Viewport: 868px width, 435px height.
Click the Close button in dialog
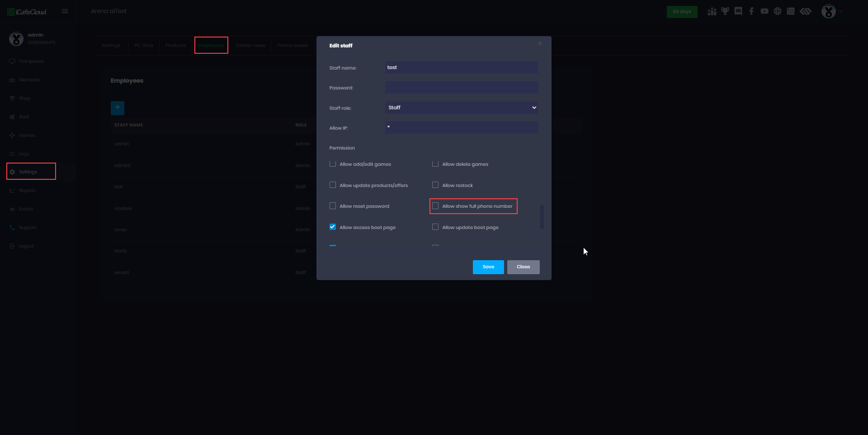pos(523,267)
